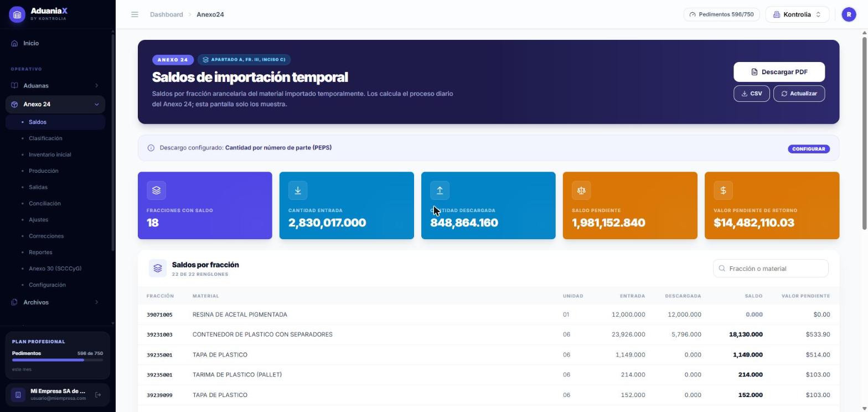Focus the Fracción o material search field

point(771,269)
